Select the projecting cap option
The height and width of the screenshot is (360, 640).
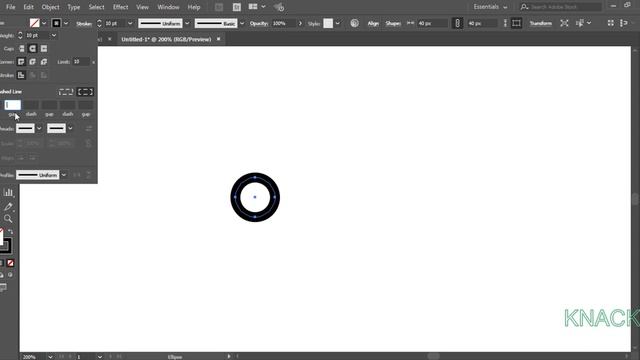pyautogui.click(x=44, y=49)
